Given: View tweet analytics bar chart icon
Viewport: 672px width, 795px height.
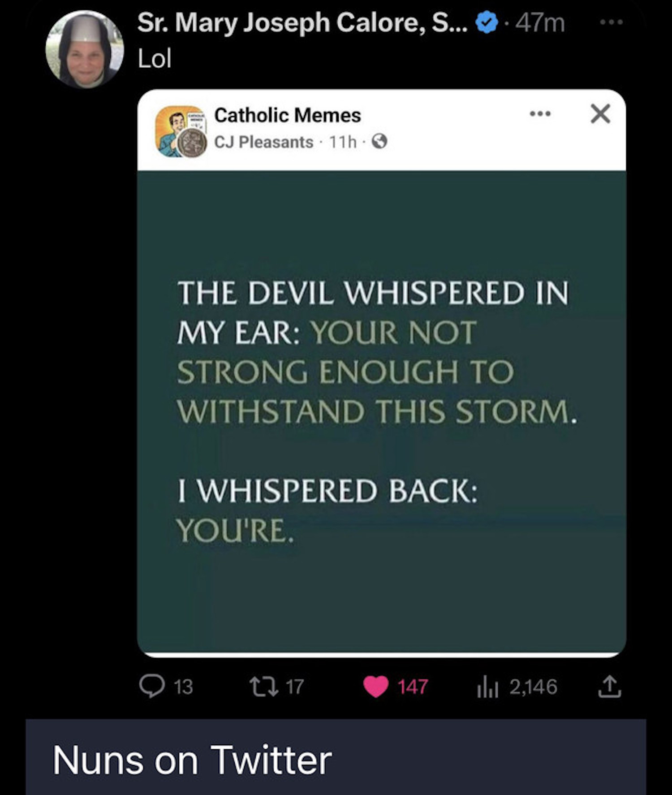Looking at the screenshot, I should (x=488, y=687).
